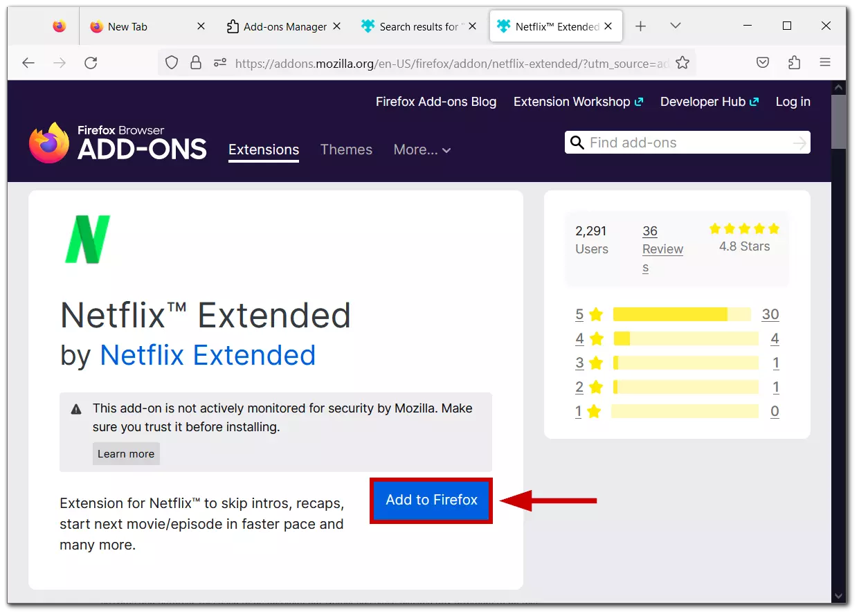The width and height of the screenshot is (859, 616).
Task: Click the 1-star rating bar
Action: 685,411
